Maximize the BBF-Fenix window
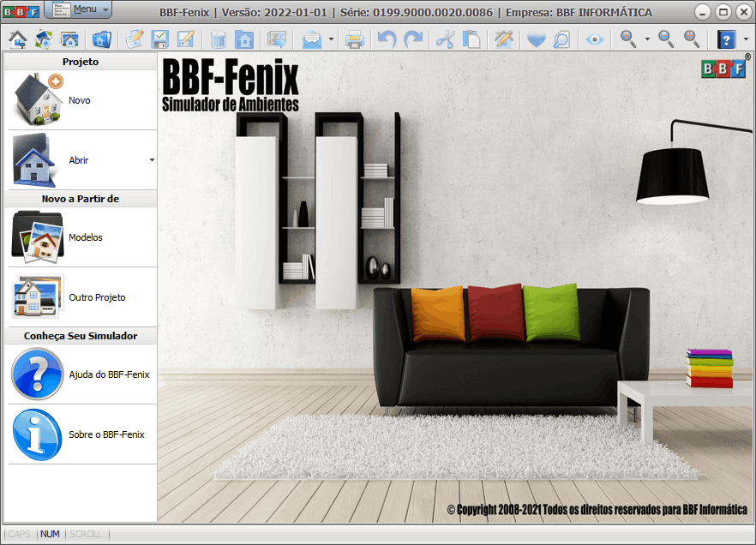The image size is (756, 545). [723, 12]
